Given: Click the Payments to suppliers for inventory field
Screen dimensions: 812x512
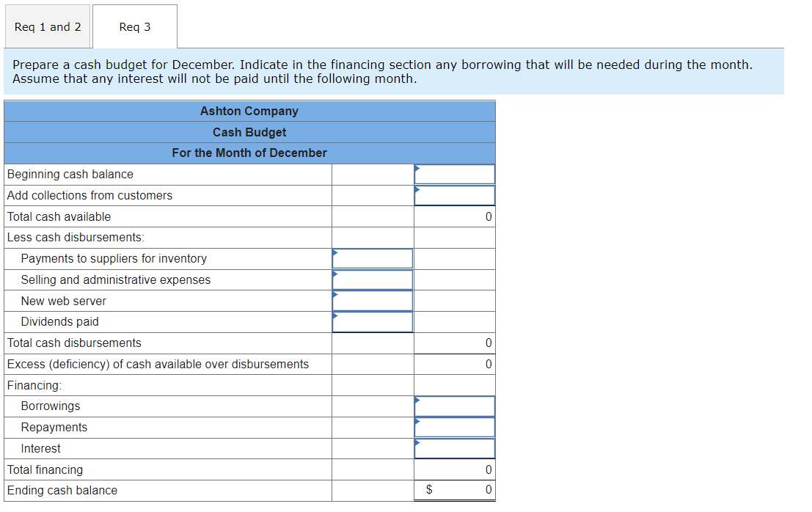Looking at the screenshot, I should click(373, 259).
